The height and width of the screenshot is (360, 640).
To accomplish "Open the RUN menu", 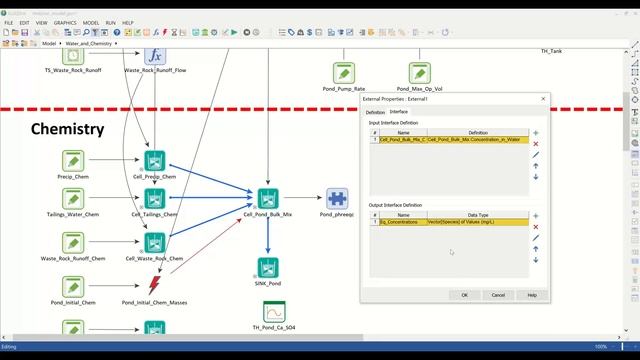I will tap(111, 23).
